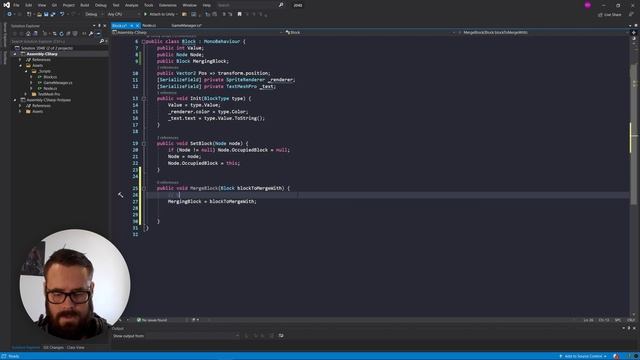The height and width of the screenshot is (360, 640).
Task: Open the Edit menu
Action: point(29,5)
